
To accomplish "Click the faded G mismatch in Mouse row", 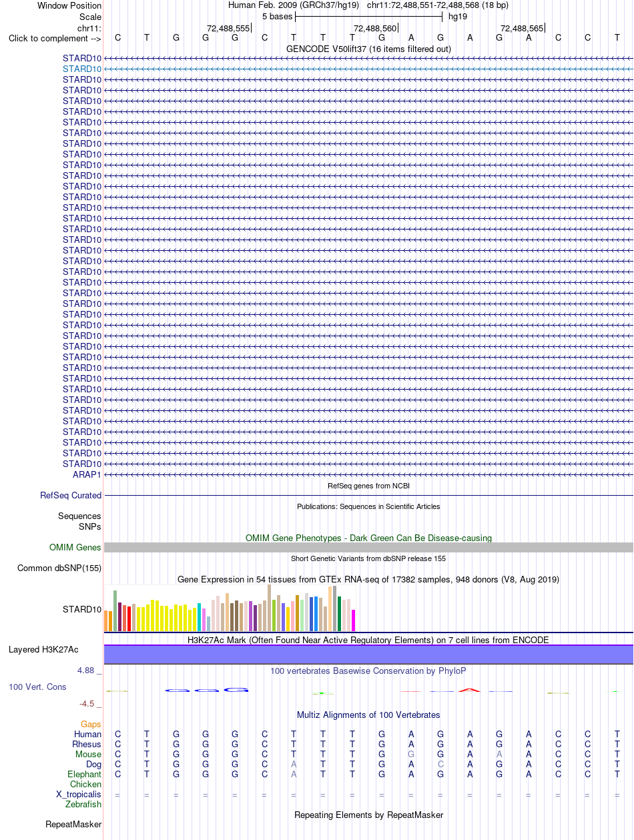I will click(411, 755).
